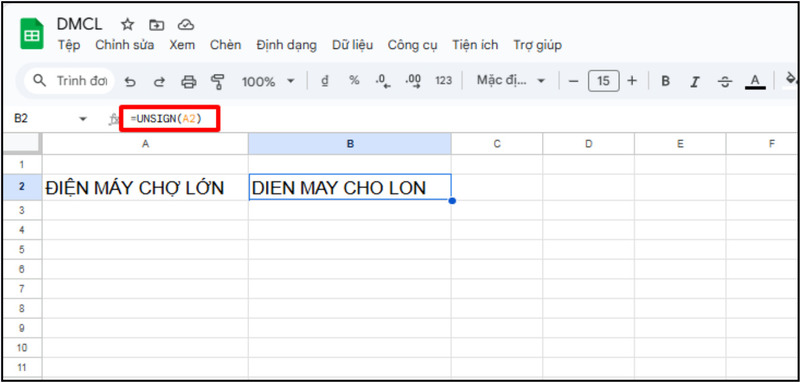Select row 5 header
This screenshot has height=382, width=800.
21,249
